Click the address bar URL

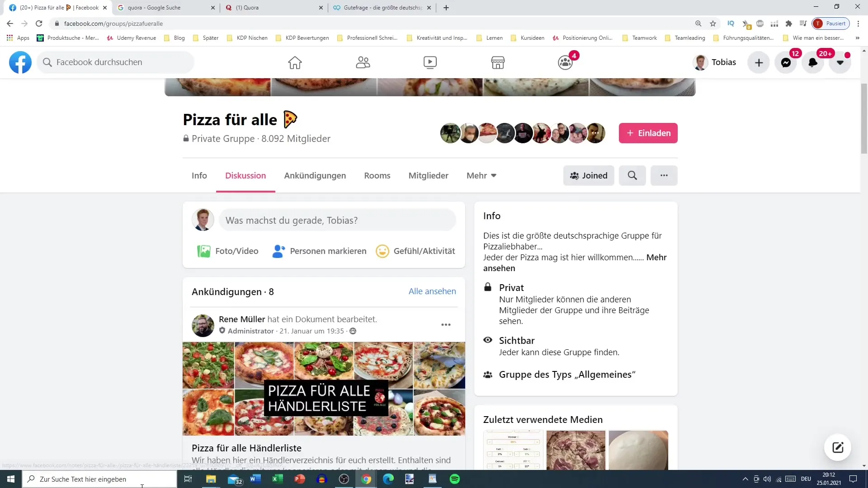pos(113,23)
